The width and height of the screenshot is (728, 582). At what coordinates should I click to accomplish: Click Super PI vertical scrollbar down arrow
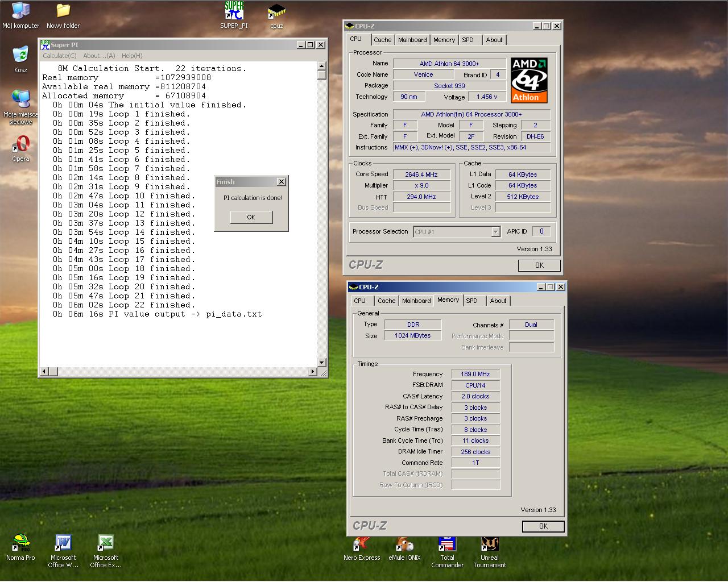coord(321,362)
